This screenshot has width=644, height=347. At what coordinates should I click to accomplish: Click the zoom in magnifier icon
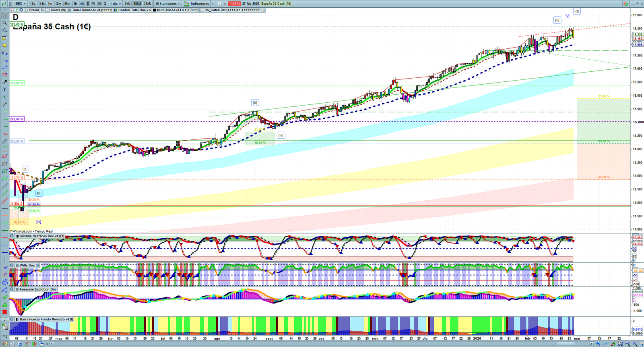(x=635, y=344)
